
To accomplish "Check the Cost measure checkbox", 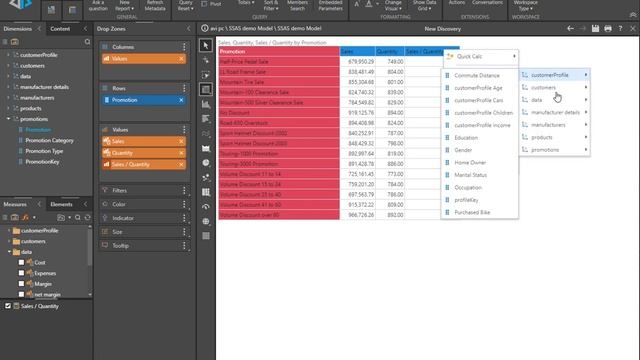I will pyautogui.click(x=21, y=262).
